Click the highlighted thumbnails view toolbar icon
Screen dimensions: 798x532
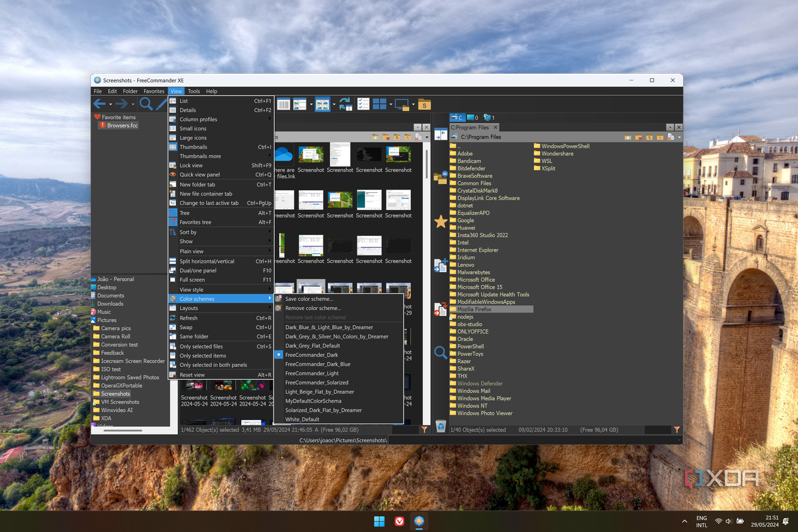click(322, 104)
